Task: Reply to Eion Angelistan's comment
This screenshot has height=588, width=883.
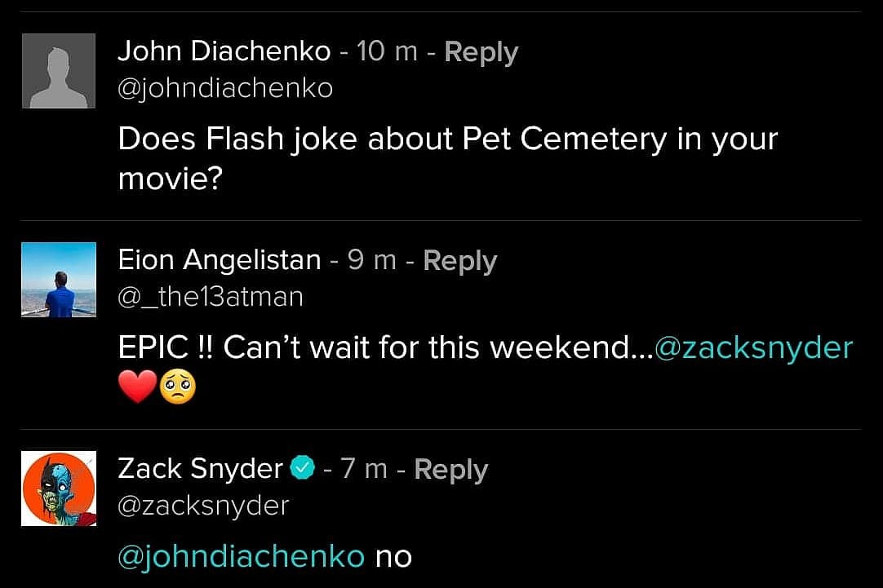Action: tap(460, 261)
